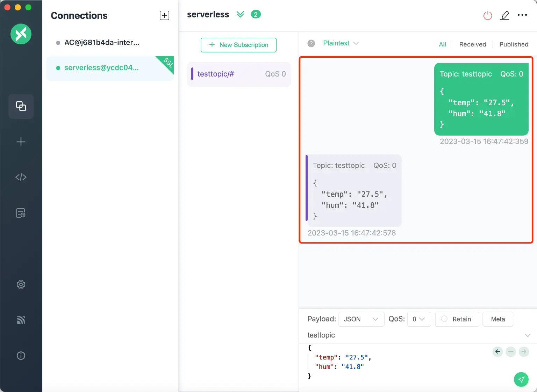This screenshot has width=537, height=392.
Task: Switch to the Received messages tab
Action: coord(473,44)
